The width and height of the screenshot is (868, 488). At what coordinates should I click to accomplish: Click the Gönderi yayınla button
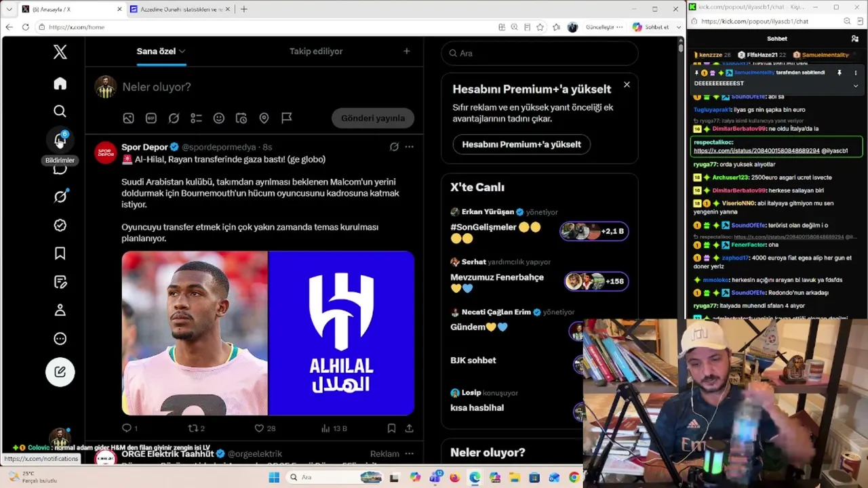(373, 118)
